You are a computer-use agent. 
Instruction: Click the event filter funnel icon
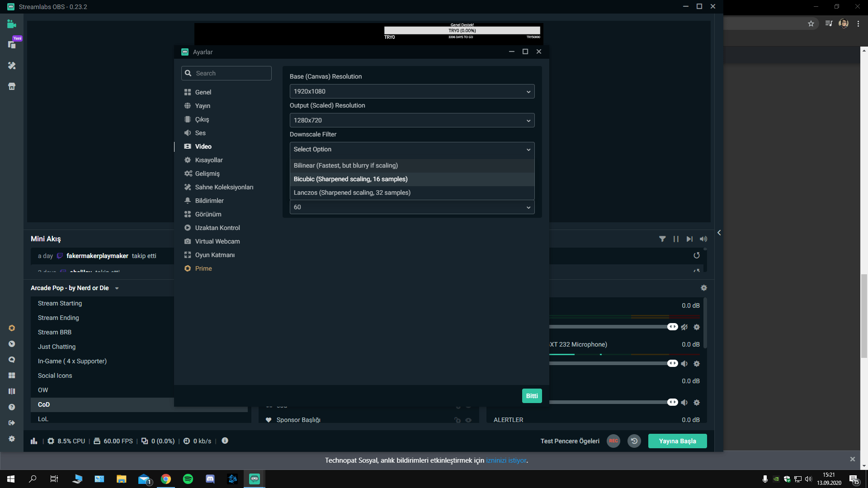point(662,239)
